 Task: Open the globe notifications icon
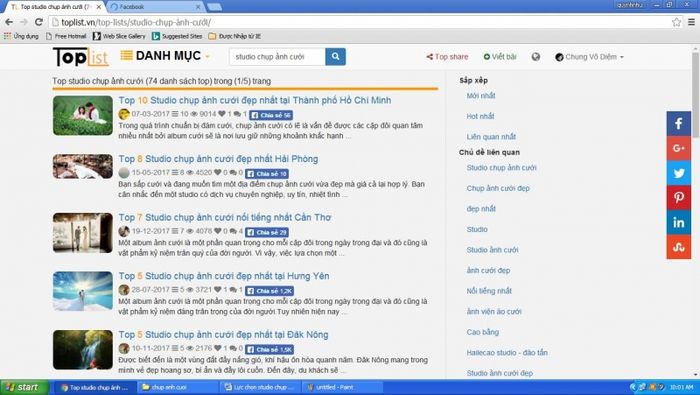click(536, 57)
